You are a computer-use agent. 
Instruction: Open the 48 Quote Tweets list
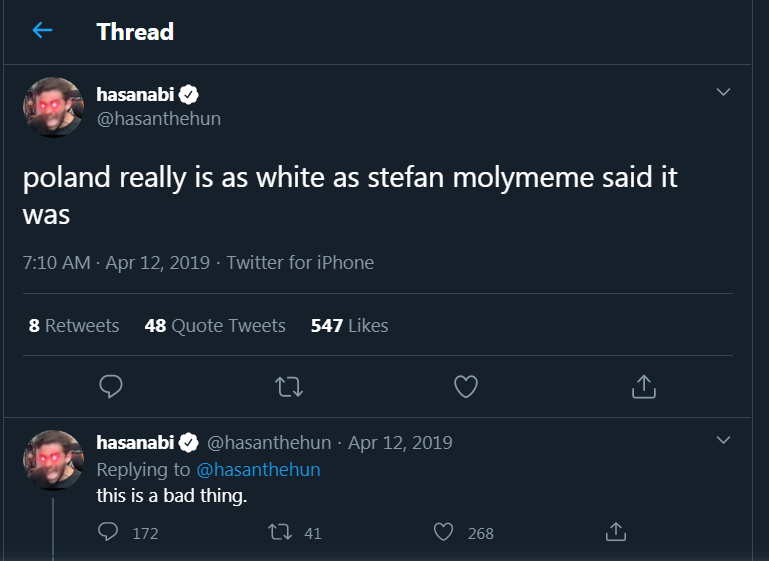click(215, 326)
